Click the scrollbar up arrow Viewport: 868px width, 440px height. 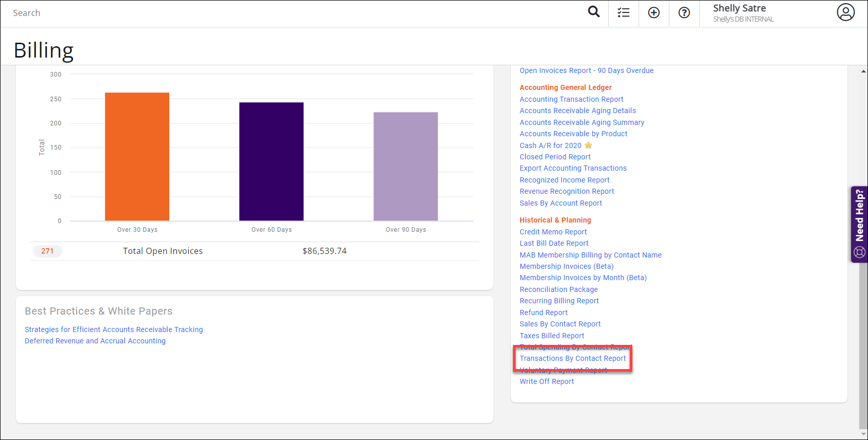[x=863, y=71]
